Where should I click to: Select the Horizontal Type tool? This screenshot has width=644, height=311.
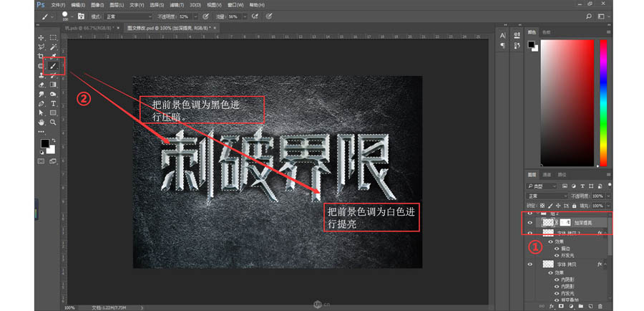tap(53, 104)
